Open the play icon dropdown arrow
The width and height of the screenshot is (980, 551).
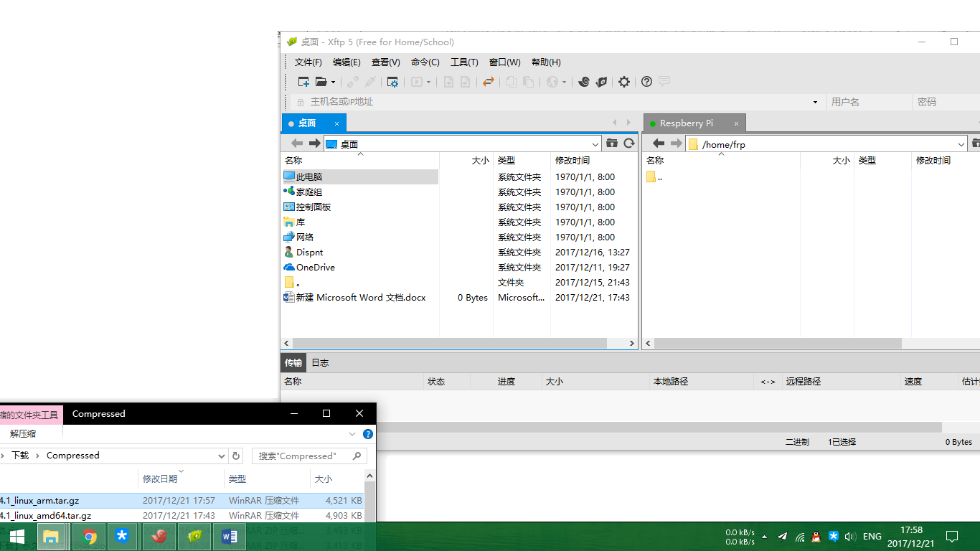[428, 83]
